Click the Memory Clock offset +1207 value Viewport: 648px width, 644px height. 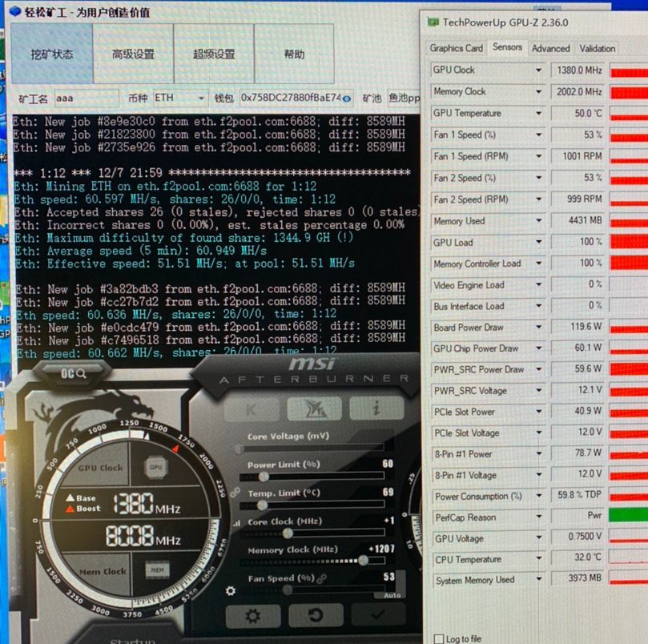coord(381,549)
